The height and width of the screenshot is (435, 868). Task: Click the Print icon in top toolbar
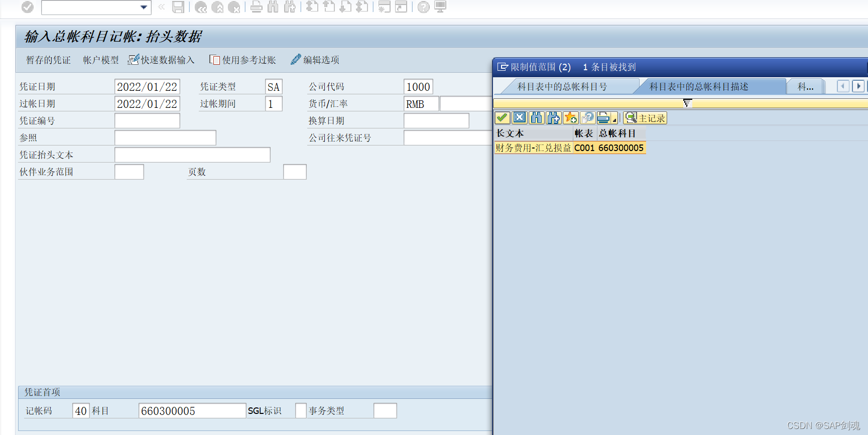coord(257,7)
